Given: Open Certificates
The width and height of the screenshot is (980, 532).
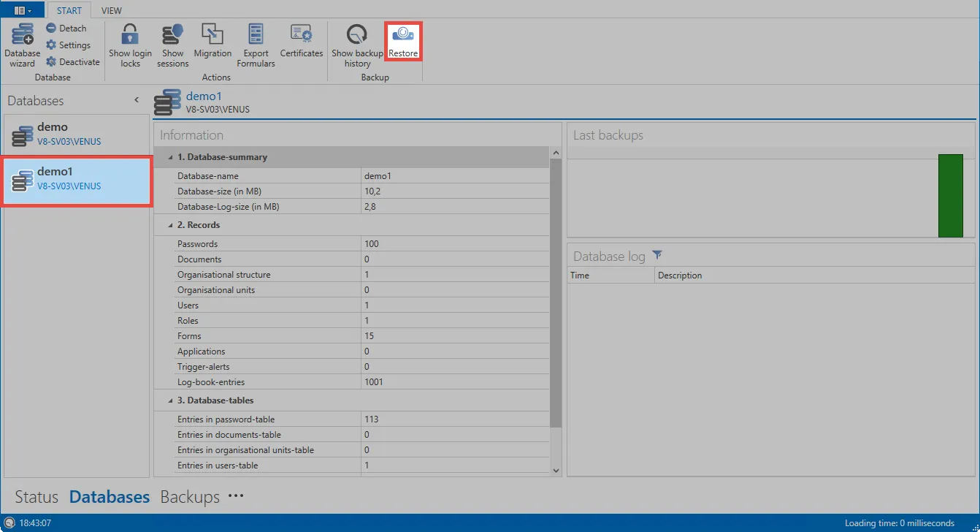Looking at the screenshot, I should (302, 41).
